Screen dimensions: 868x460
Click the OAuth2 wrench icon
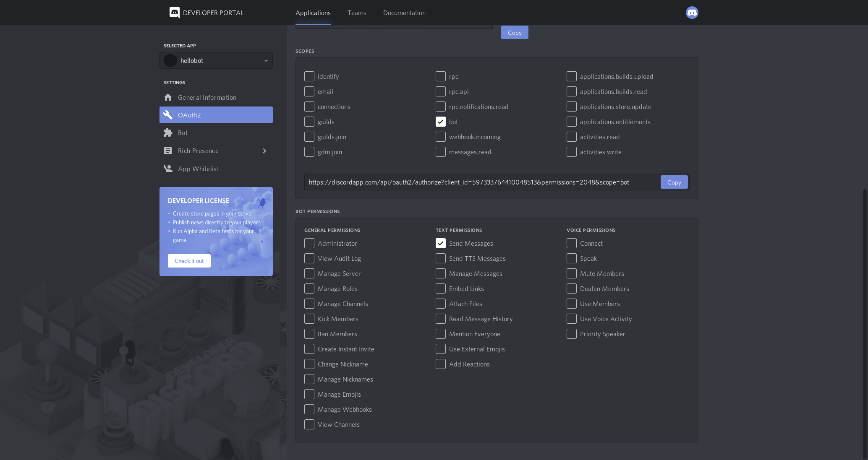coord(168,115)
